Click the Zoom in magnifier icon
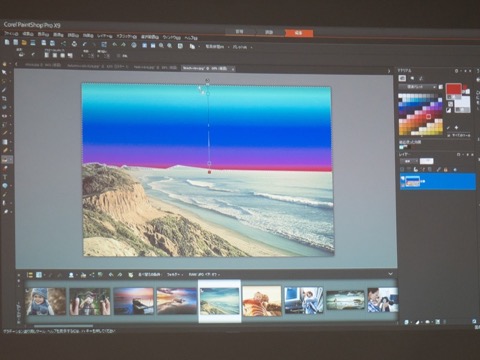The width and height of the screenshot is (480, 360). coord(170,46)
